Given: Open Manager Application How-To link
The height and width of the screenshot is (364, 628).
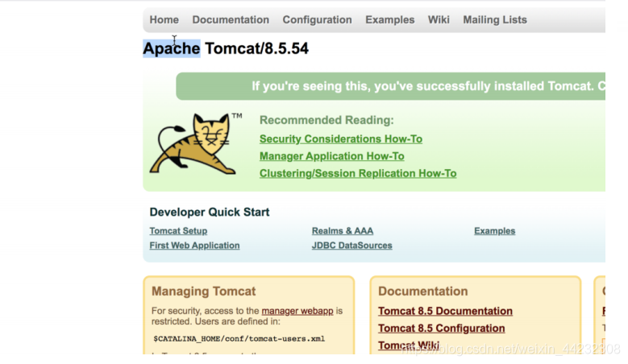Looking at the screenshot, I should click(x=331, y=156).
